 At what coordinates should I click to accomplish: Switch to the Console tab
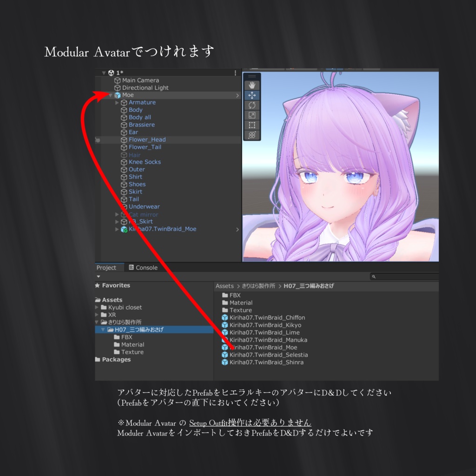pyautogui.click(x=143, y=267)
